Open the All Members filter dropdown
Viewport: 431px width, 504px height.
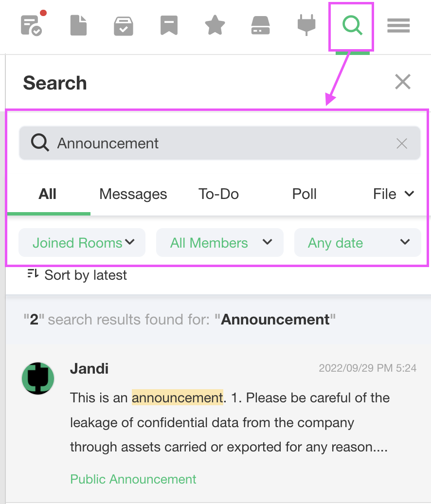219,243
